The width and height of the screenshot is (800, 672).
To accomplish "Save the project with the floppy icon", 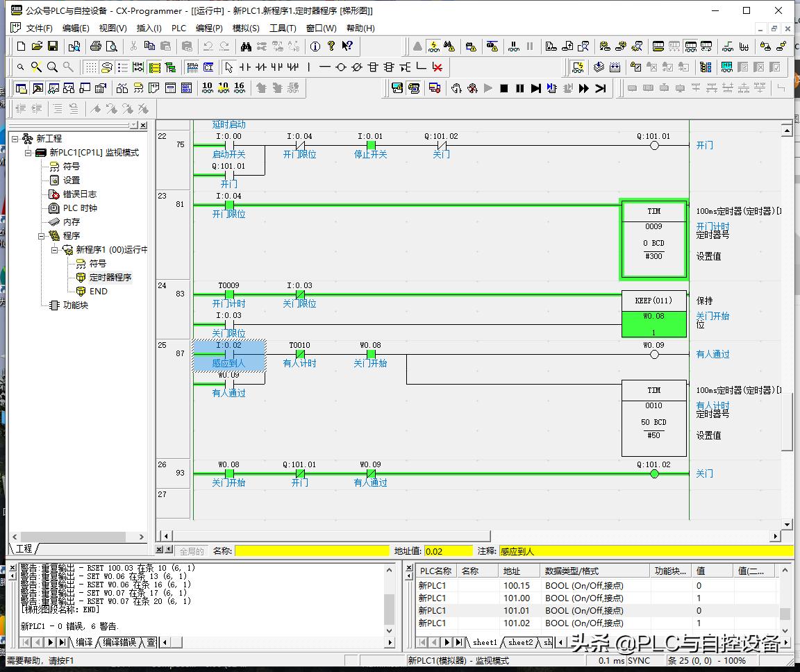I will 53,47.
